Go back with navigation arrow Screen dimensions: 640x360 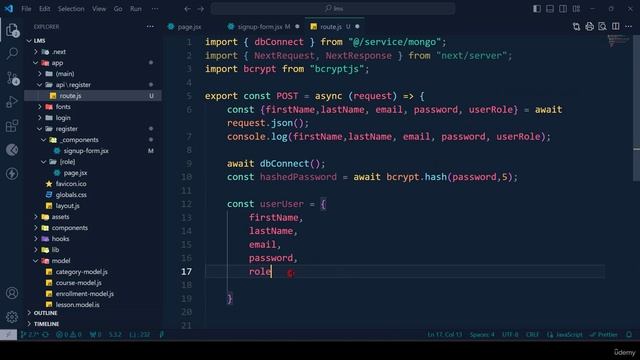[187, 9]
